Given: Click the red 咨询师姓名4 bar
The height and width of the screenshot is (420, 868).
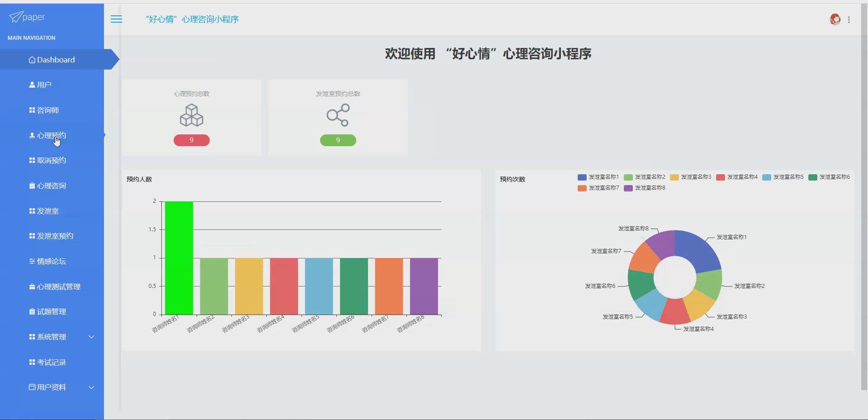Looking at the screenshot, I should pyautogui.click(x=284, y=286).
